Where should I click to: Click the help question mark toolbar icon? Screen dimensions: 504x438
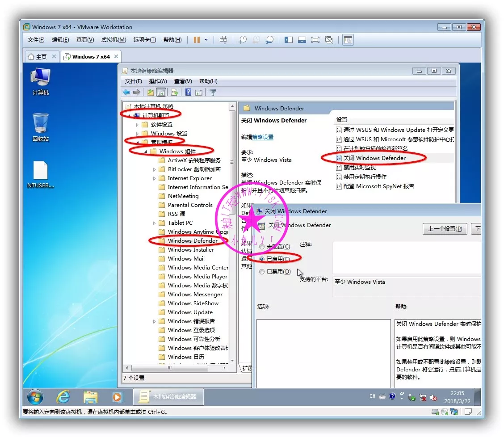[x=188, y=93]
